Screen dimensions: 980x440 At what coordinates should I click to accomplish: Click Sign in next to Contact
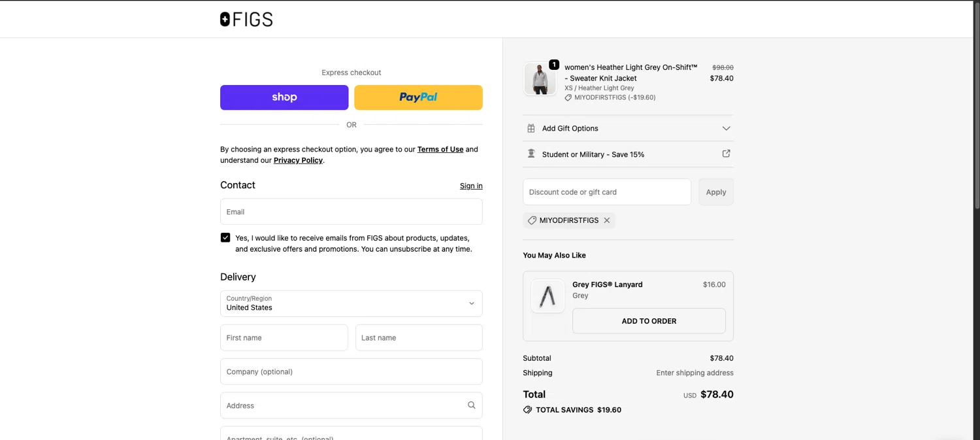(471, 186)
